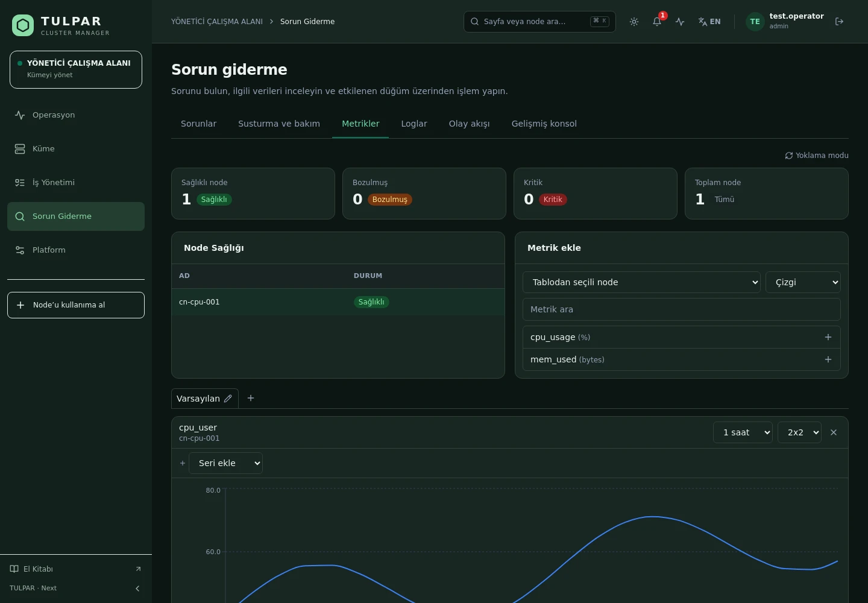The height and width of the screenshot is (603, 868).
Task: Click the activity pulse icon in header
Action: [x=680, y=22]
